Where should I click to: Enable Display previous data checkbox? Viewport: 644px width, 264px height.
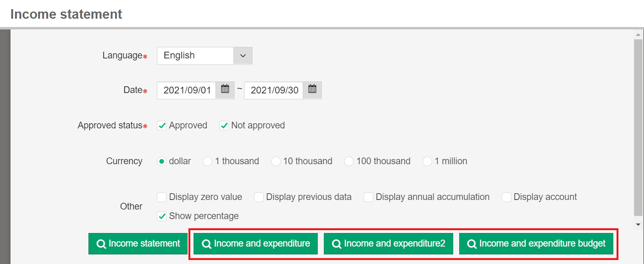[259, 197]
